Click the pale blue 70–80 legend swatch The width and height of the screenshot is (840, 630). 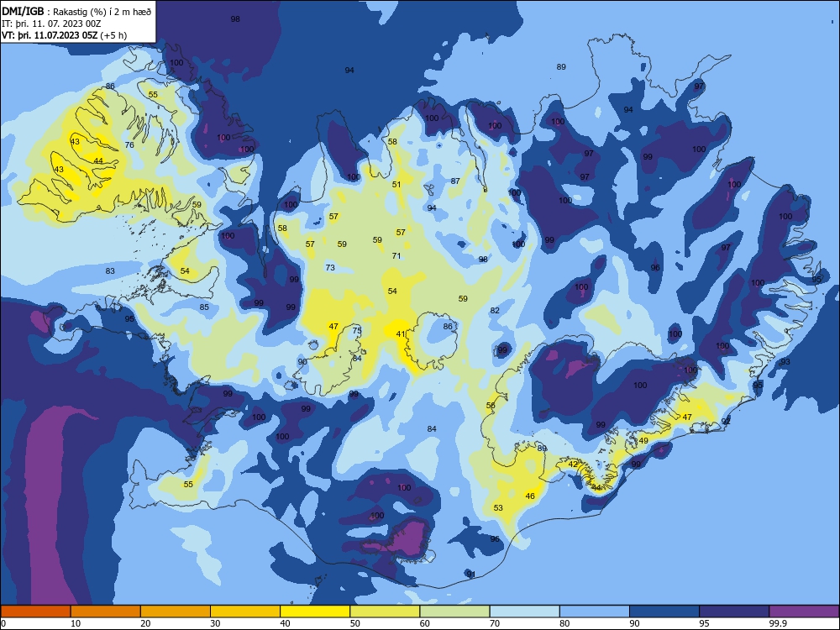tap(524, 612)
